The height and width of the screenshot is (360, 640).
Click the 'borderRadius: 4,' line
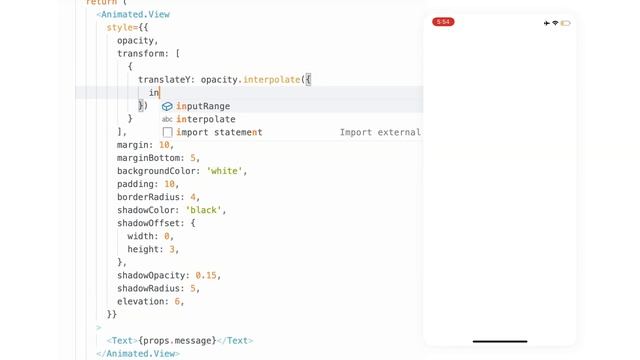click(x=158, y=197)
